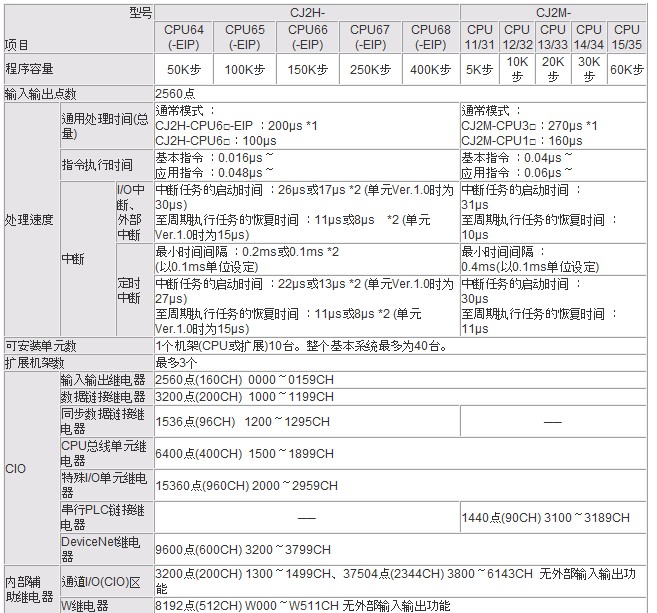
Task: Click the CPU 13/33 column header
Action: [x=553, y=37]
